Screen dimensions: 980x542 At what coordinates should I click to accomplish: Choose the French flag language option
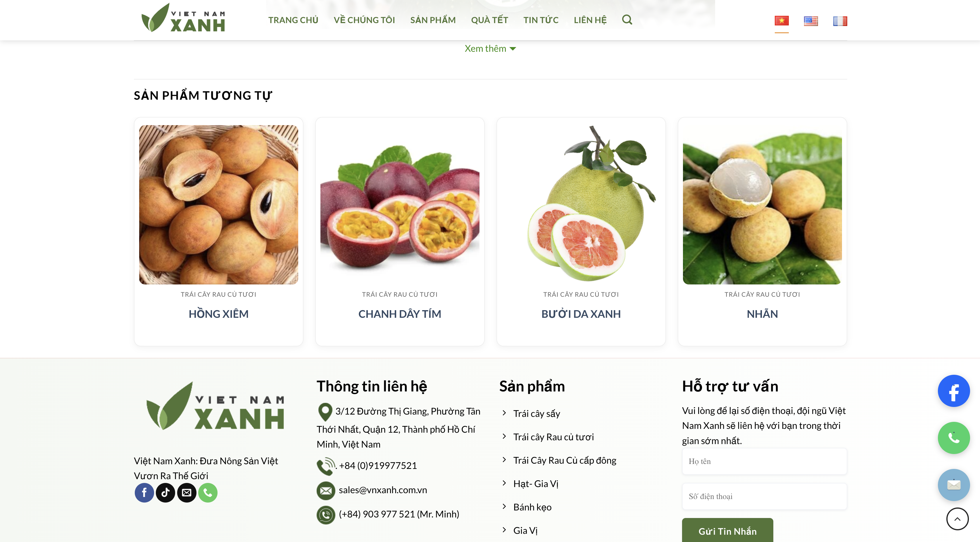click(840, 21)
